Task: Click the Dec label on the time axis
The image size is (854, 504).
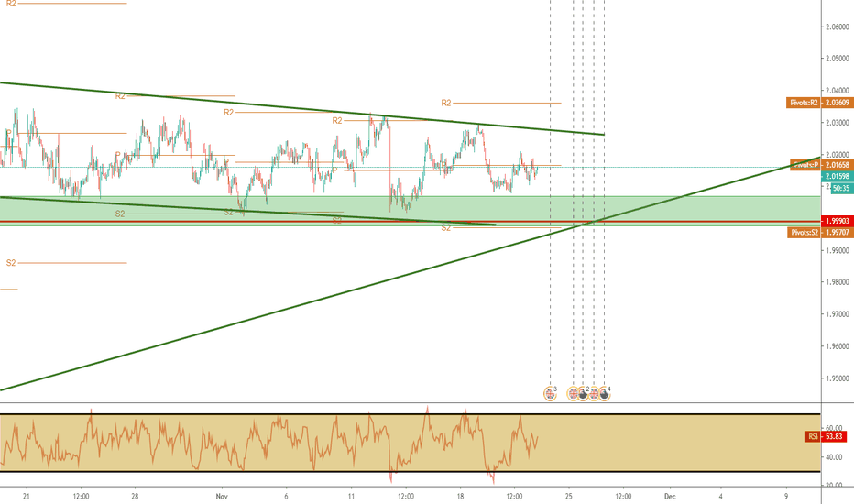Action: [x=668, y=496]
